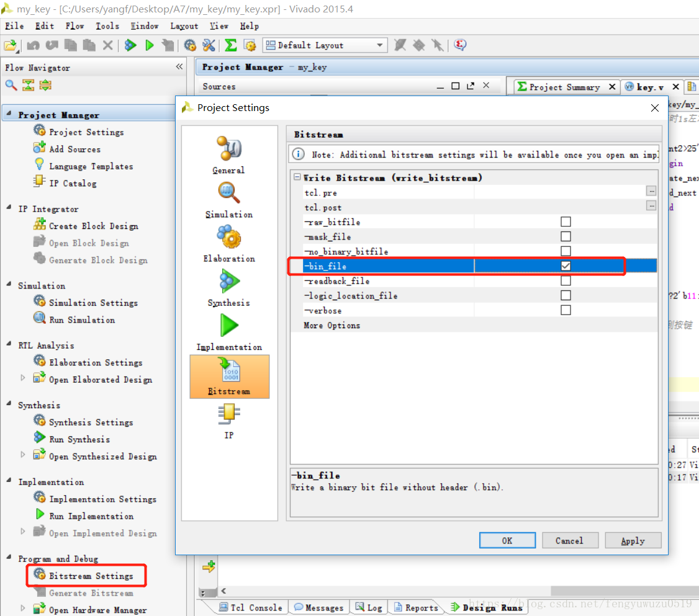Click search icon in Flow Navigator
This screenshot has height=616, width=699.
(x=11, y=85)
